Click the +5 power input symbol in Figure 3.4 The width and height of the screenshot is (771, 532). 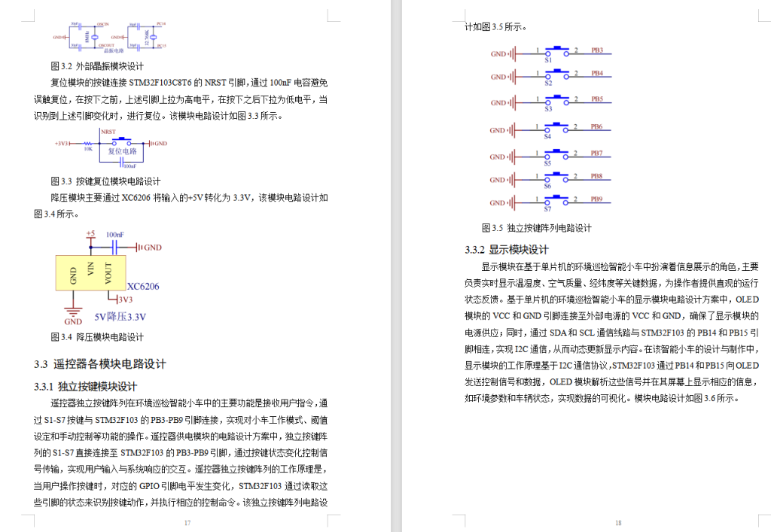tap(90, 235)
